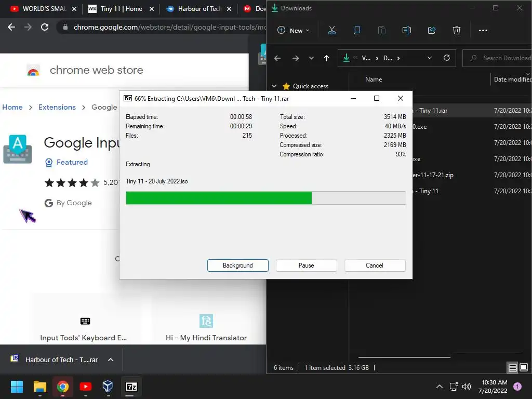Click the network icon in system tray

click(454, 387)
